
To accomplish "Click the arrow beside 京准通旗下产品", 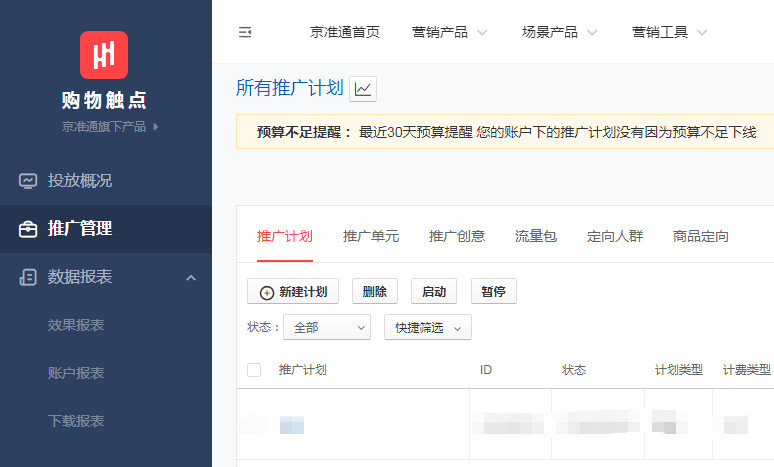I will click(156, 127).
